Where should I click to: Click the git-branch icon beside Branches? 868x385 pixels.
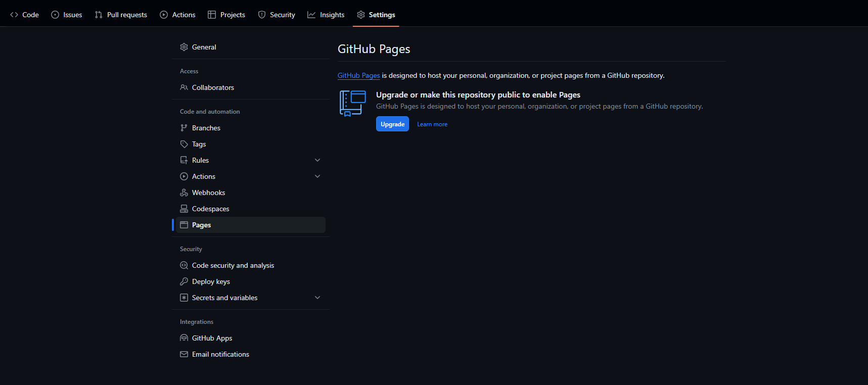point(184,128)
